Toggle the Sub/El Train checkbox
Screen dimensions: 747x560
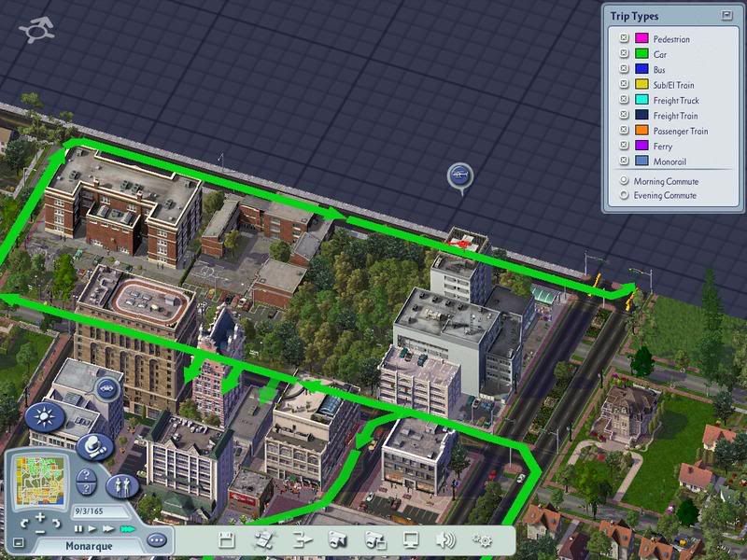[x=624, y=84]
